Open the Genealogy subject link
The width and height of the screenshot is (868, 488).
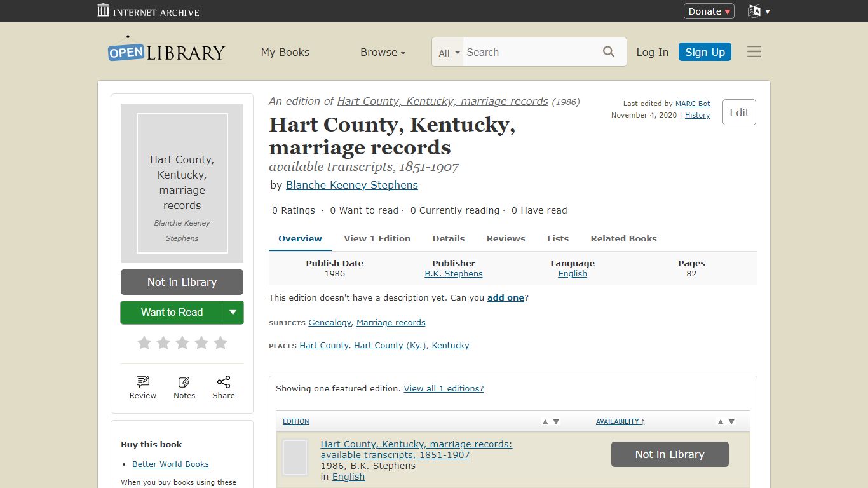(330, 323)
